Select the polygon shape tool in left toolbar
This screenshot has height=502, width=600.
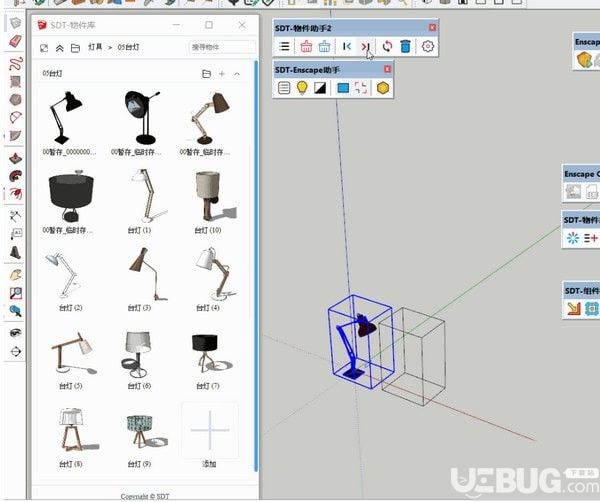pos(15,99)
